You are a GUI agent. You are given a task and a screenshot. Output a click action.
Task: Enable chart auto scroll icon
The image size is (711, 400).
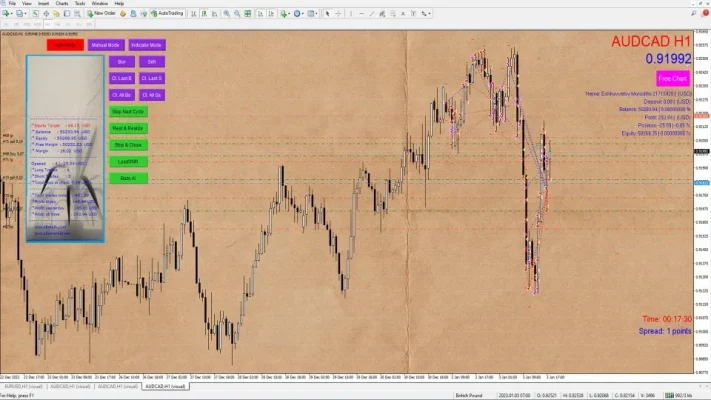[x=260, y=14]
